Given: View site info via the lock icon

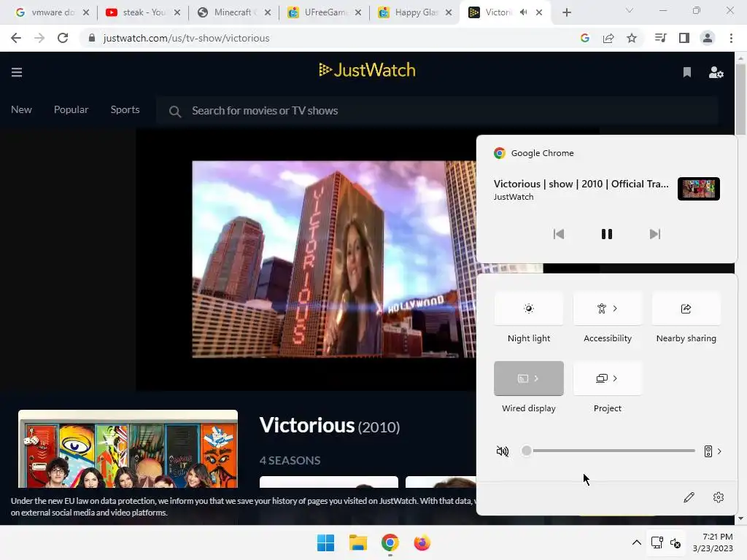Looking at the screenshot, I should pos(92,38).
